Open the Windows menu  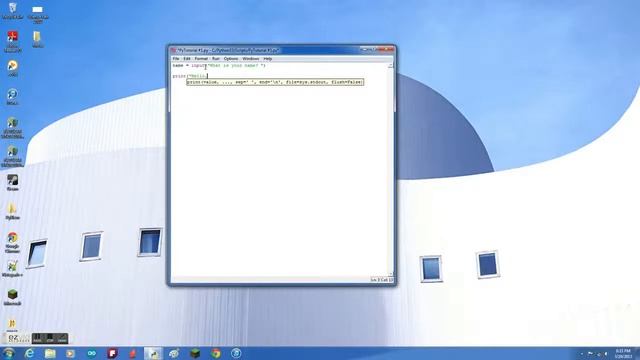pyautogui.click(x=251, y=59)
